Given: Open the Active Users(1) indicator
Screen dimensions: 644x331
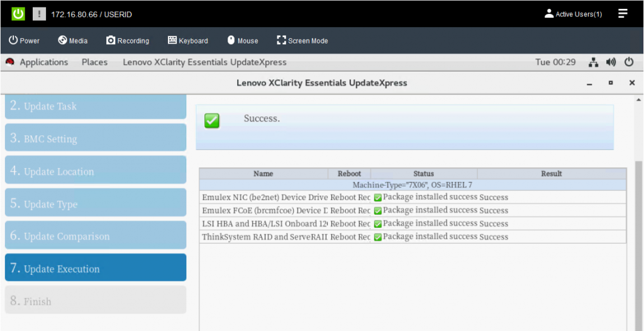Looking at the screenshot, I should (x=574, y=14).
